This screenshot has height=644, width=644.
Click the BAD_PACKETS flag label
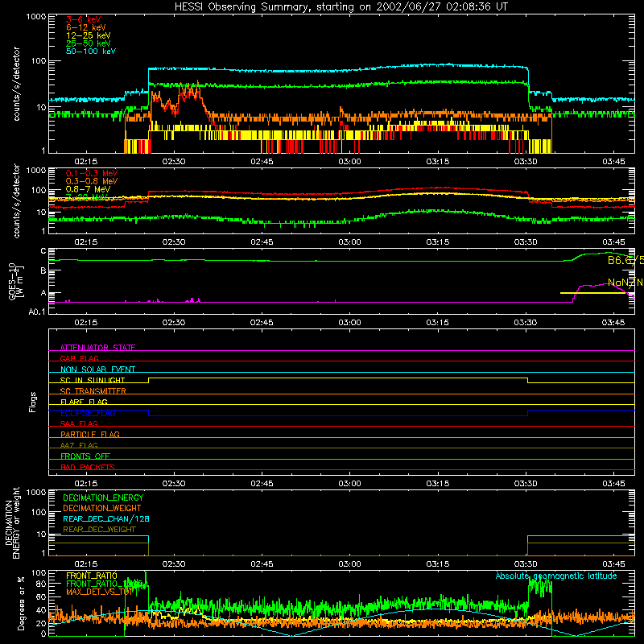coord(88,468)
